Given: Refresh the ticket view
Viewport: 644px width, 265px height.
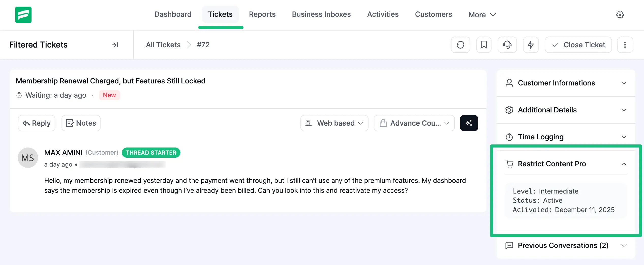Looking at the screenshot, I should click(x=461, y=45).
